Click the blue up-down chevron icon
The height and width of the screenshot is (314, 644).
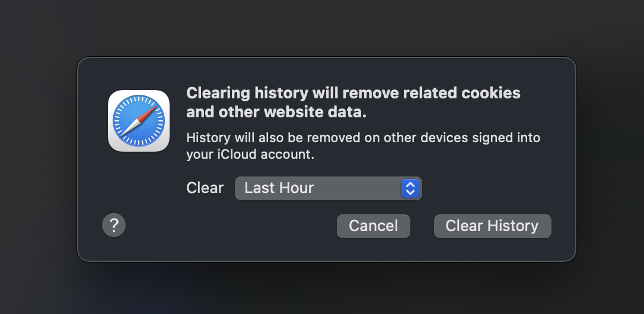tap(410, 188)
